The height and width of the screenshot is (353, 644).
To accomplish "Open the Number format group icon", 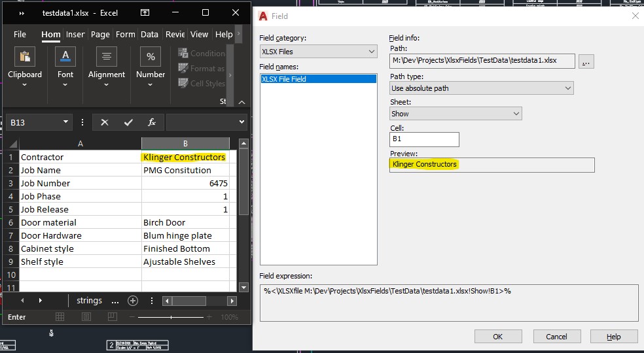I will click(x=151, y=57).
